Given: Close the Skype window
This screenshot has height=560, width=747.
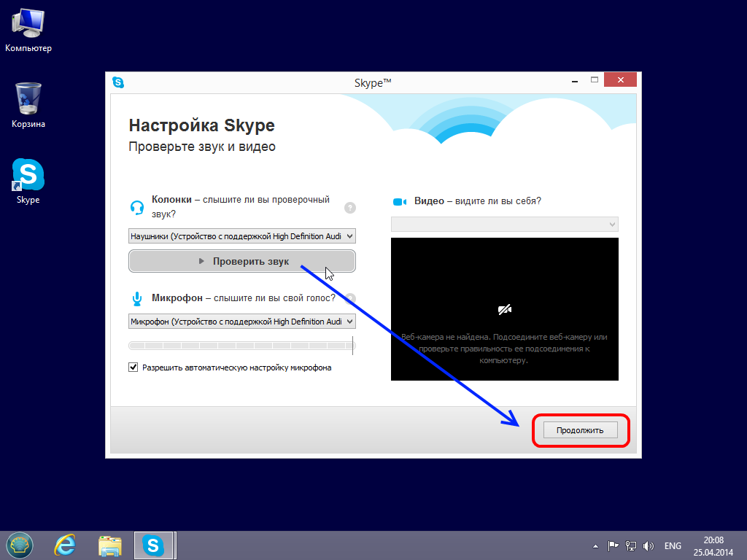Looking at the screenshot, I should (620, 79).
